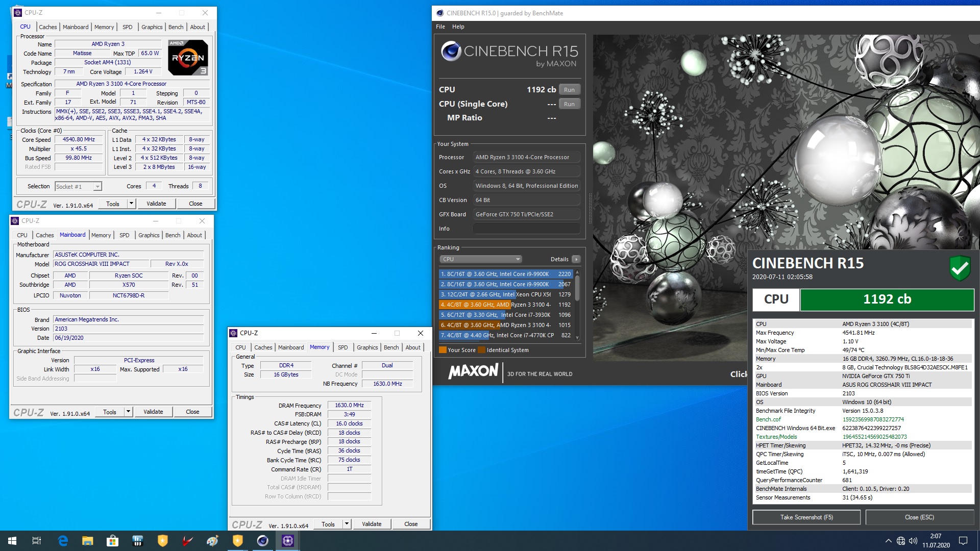Select ranking row '4C/8T AMD Ryzen 3 3100 1015'
Screen dimensions: 980x551
click(506, 325)
